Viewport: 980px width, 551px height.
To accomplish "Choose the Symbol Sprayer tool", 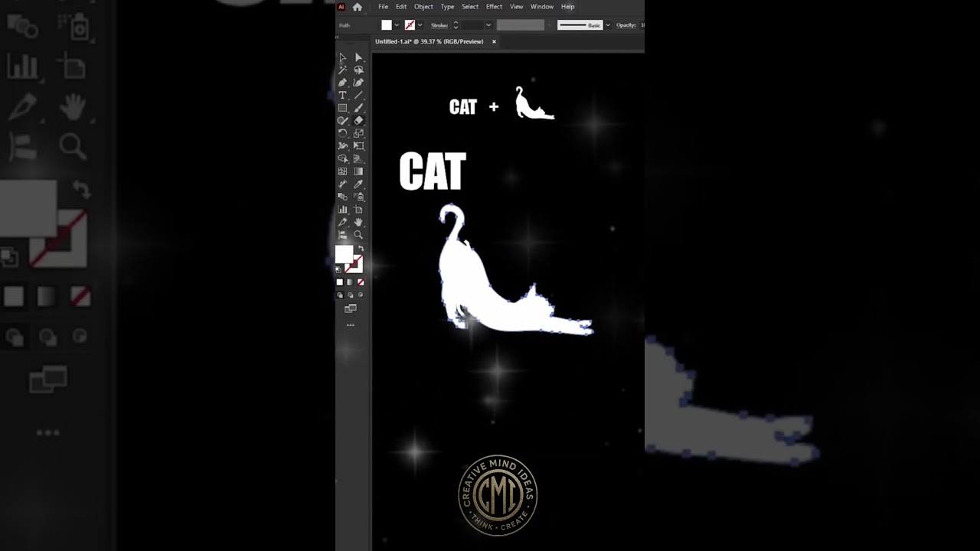I will [358, 197].
